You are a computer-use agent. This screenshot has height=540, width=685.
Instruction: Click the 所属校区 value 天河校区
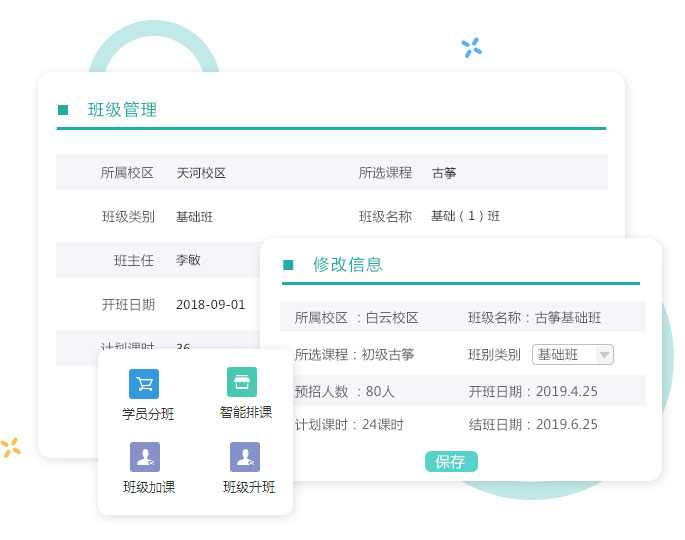tap(201, 173)
